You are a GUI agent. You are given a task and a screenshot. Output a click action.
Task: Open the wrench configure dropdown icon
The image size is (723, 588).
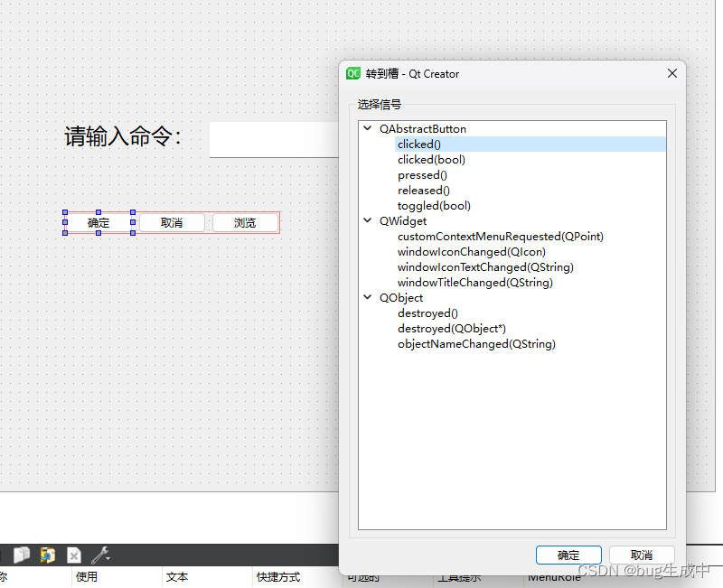(100, 555)
